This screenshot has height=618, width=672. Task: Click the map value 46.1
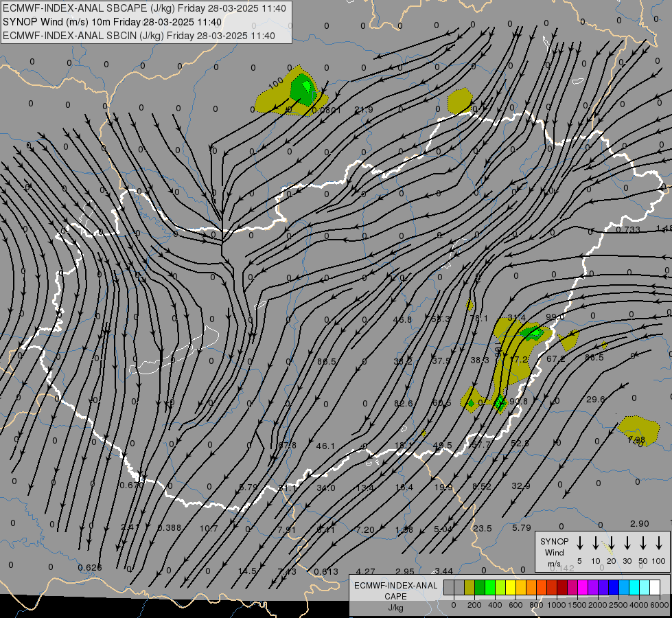click(325, 446)
